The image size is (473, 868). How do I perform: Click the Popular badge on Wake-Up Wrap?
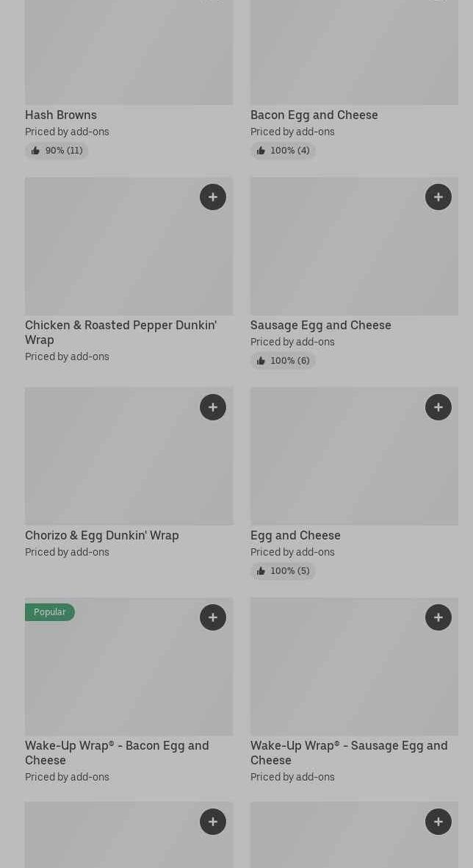[50, 612]
